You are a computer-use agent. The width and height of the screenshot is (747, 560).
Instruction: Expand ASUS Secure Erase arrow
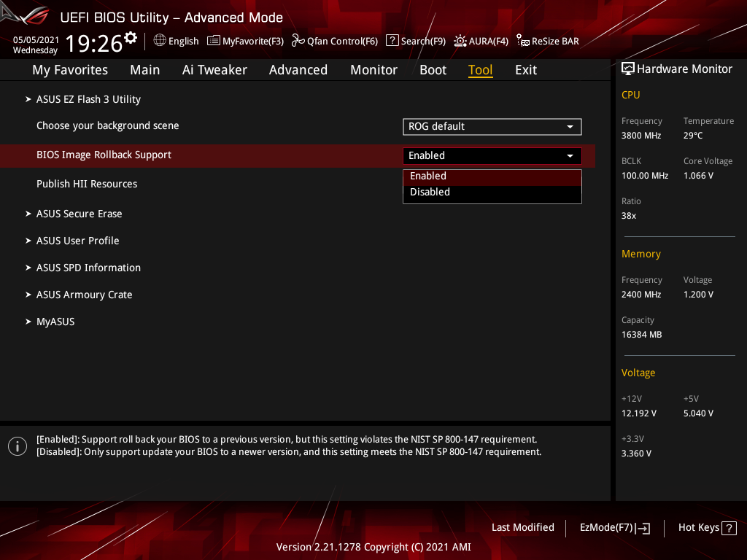point(28,214)
